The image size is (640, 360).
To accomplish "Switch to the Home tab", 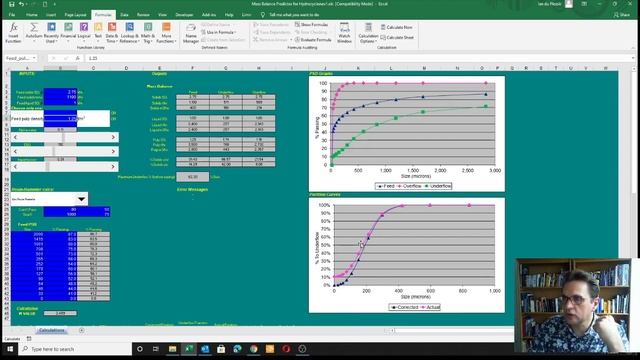I will (x=31, y=15).
